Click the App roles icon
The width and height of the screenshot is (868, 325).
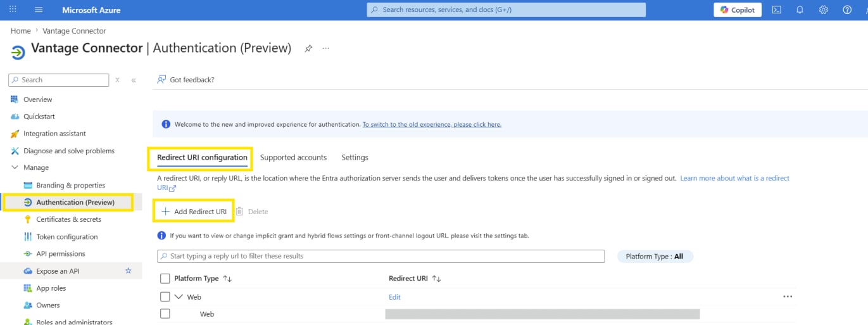pos(28,288)
